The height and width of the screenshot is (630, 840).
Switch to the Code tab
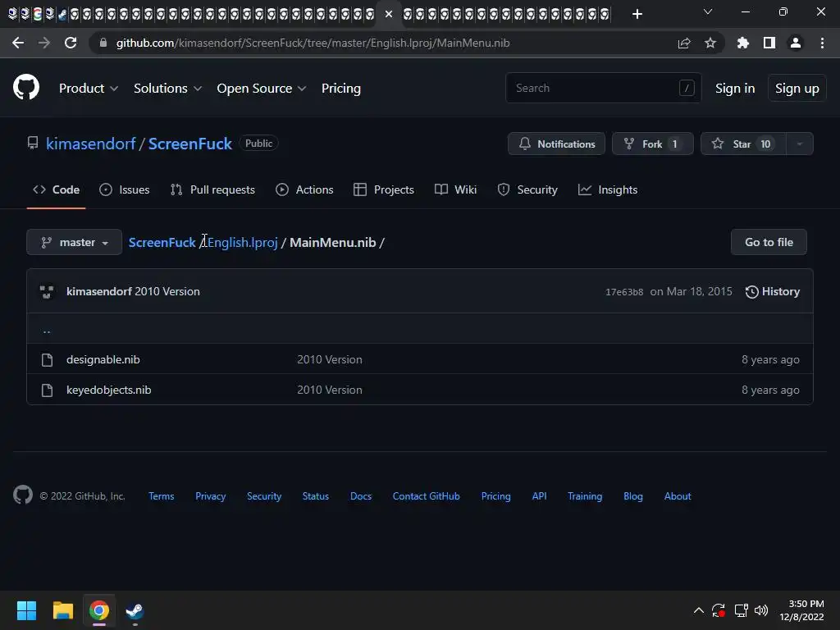(x=57, y=189)
